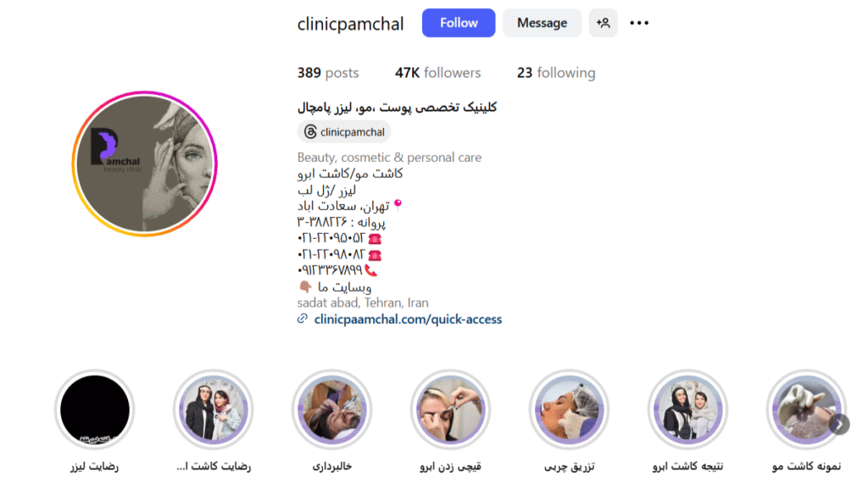Viewport: 868px width, 495px height.
Task: Click the clinicpamchal username heading
Action: pos(350,24)
